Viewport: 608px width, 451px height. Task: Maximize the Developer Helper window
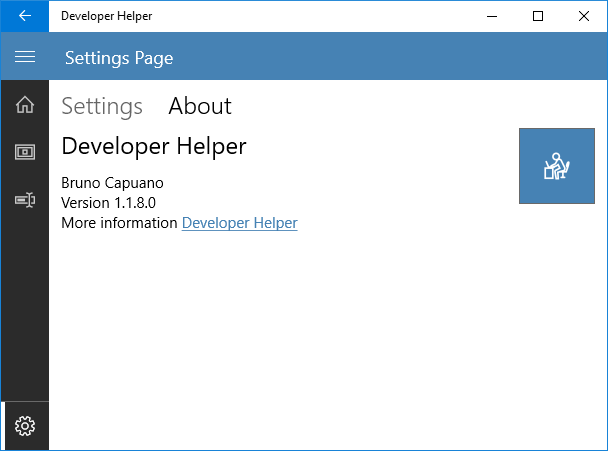coord(538,16)
